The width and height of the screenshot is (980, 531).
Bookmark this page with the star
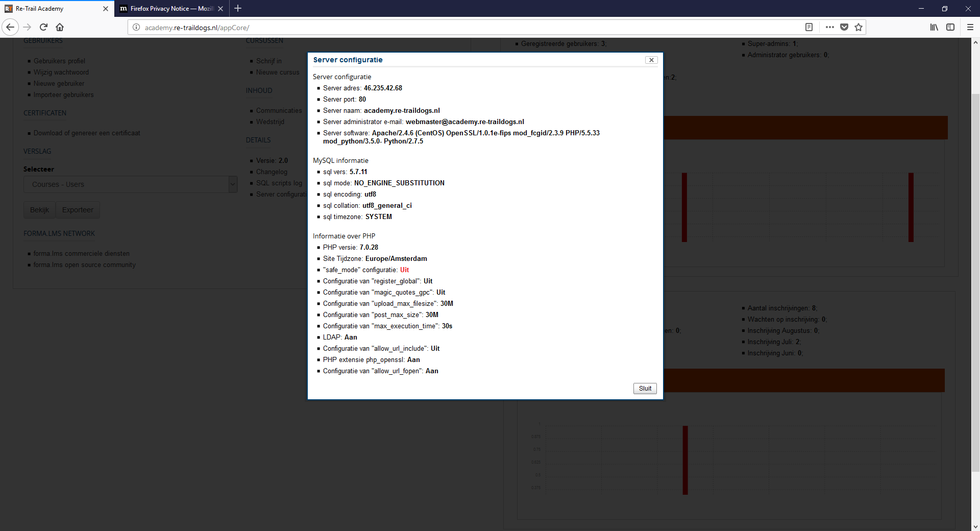point(859,27)
